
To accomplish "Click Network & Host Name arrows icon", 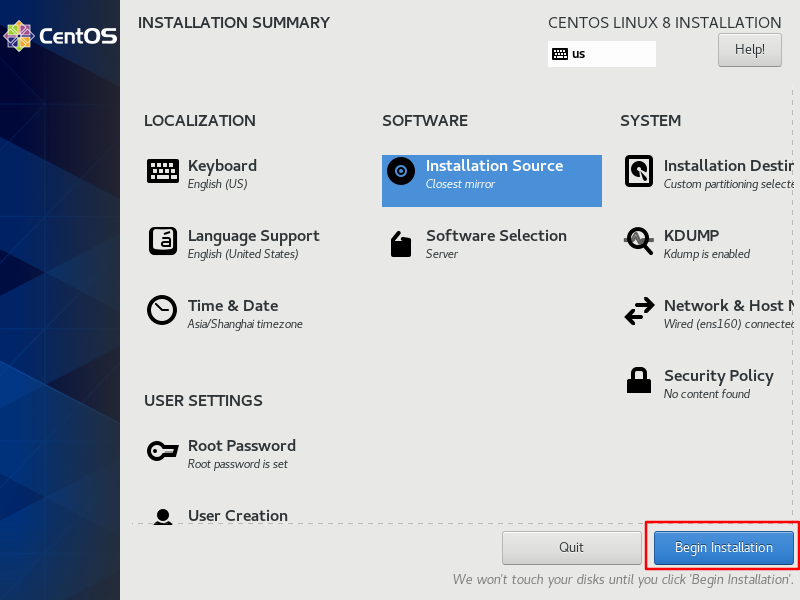I will (639, 311).
